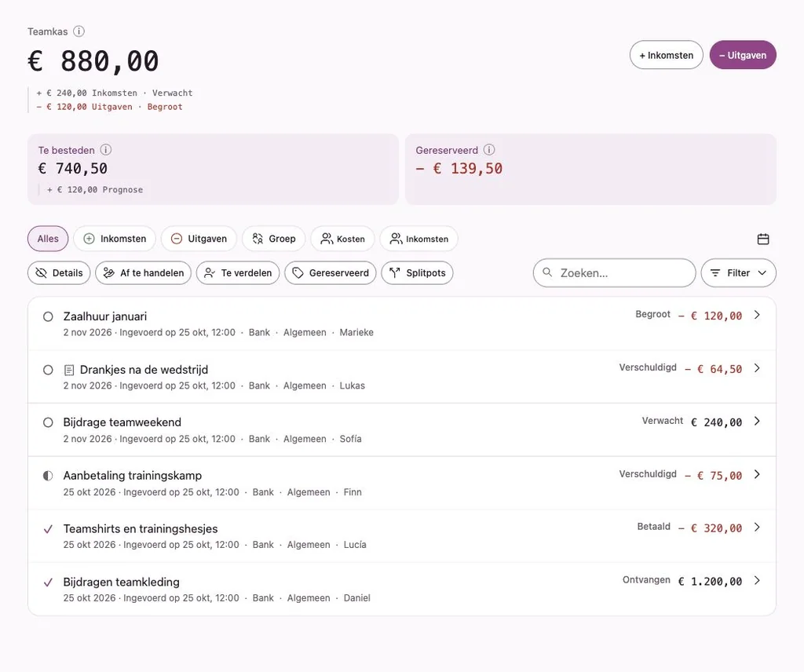Click the checkmark icon on Bijdragen teamkleding
This screenshot has height=672, width=804.
point(48,583)
